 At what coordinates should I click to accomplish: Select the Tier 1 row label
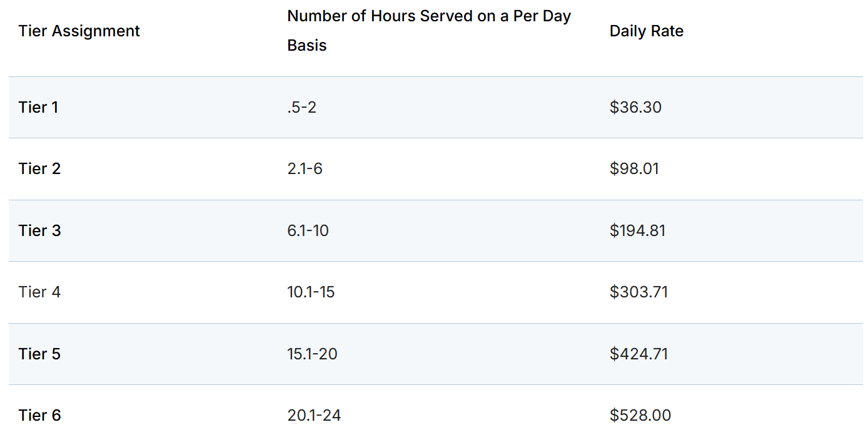click(x=39, y=107)
